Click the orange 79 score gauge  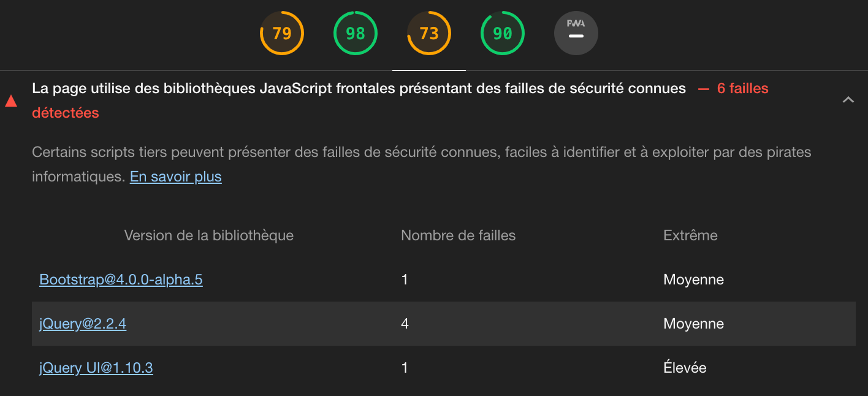282,33
